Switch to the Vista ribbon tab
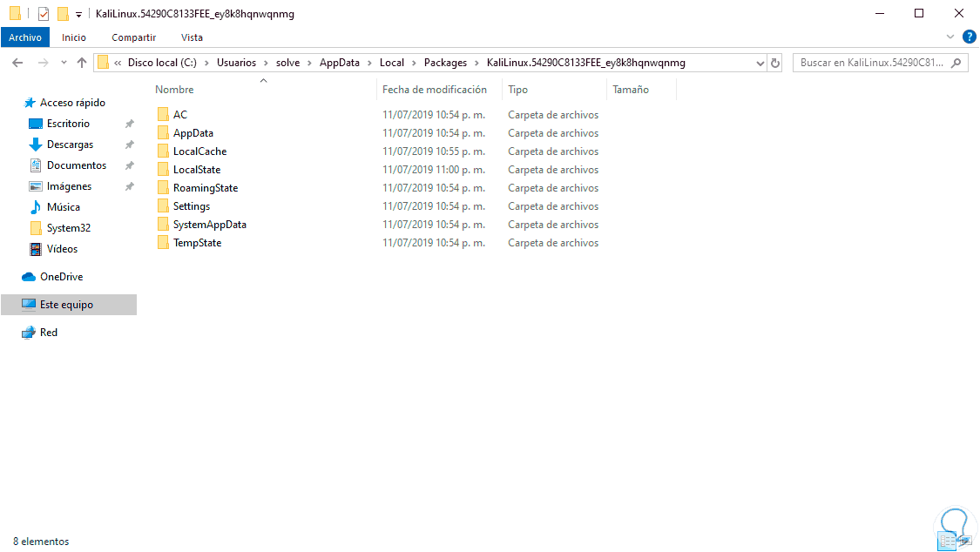The width and height of the screenshot is (980, 552). [192, 37]
